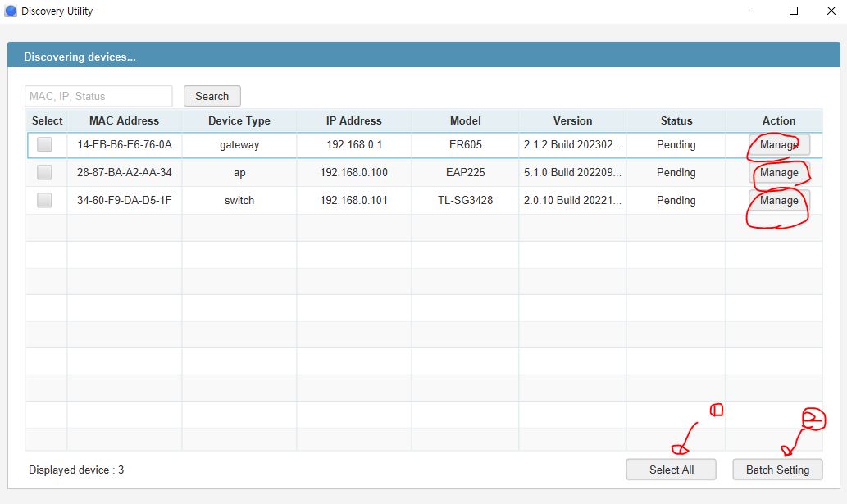
Task: Click Manage for the ER605 gateway
Action: coord(779,144)
